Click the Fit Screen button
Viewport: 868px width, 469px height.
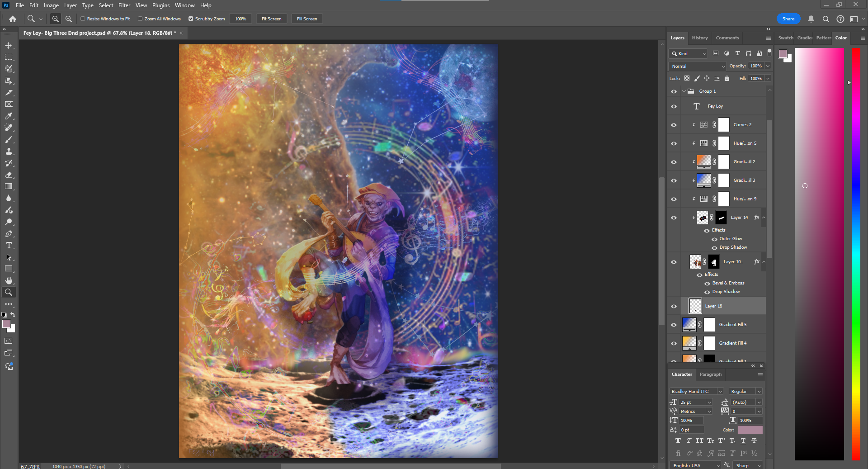(272, 19)
